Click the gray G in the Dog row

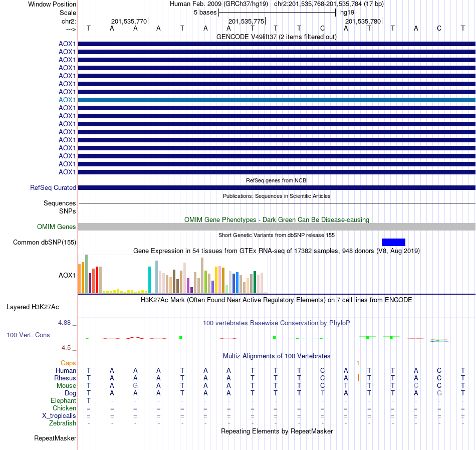click(x=439, y=393)
